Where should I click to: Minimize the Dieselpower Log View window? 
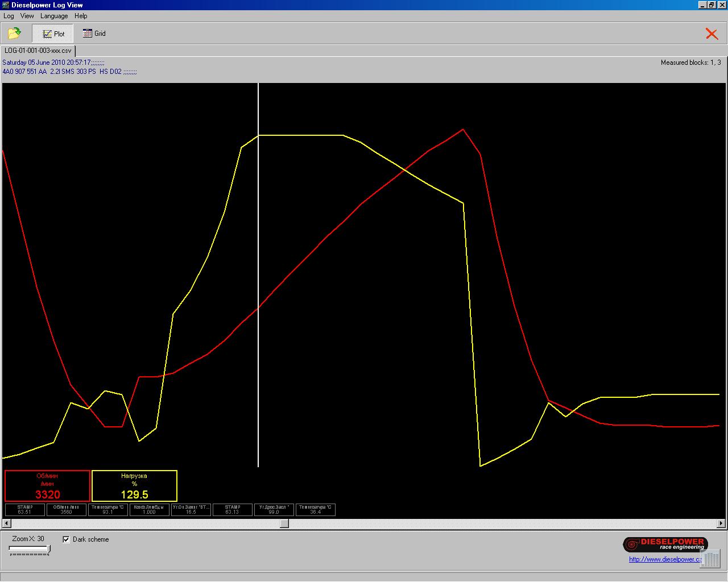click(702, 5)
